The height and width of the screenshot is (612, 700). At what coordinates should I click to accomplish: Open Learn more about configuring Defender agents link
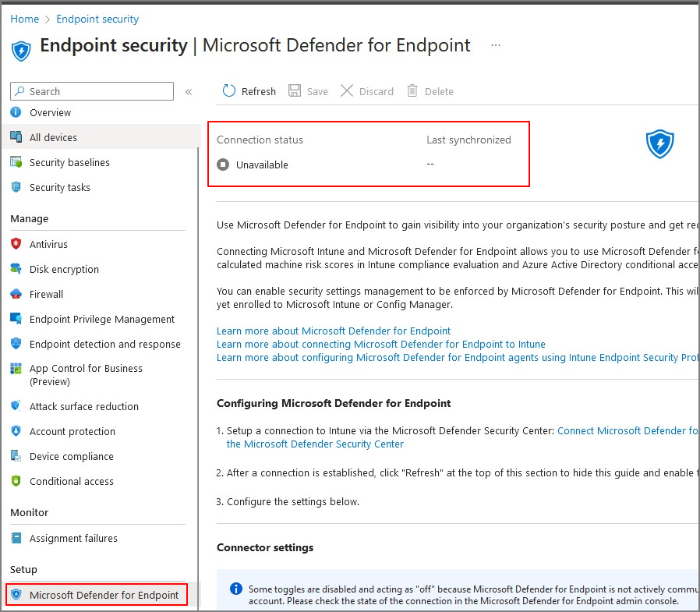[457, 358]
